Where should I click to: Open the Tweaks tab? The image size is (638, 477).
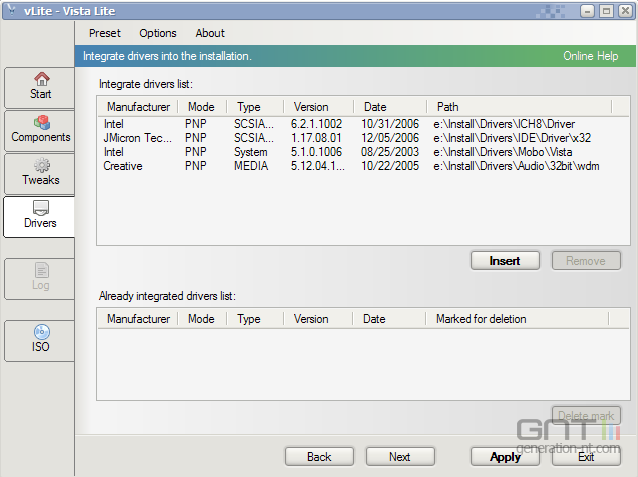(39, 174)
